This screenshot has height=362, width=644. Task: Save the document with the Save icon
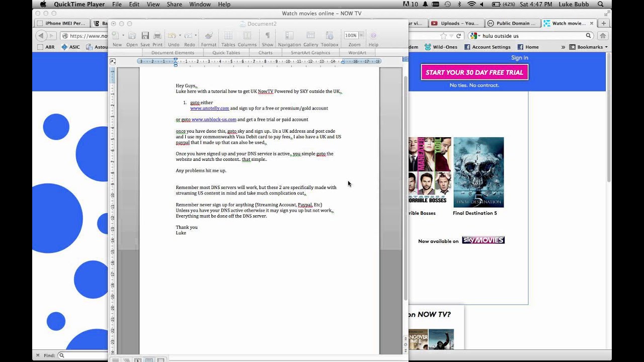tap(145, 36)
